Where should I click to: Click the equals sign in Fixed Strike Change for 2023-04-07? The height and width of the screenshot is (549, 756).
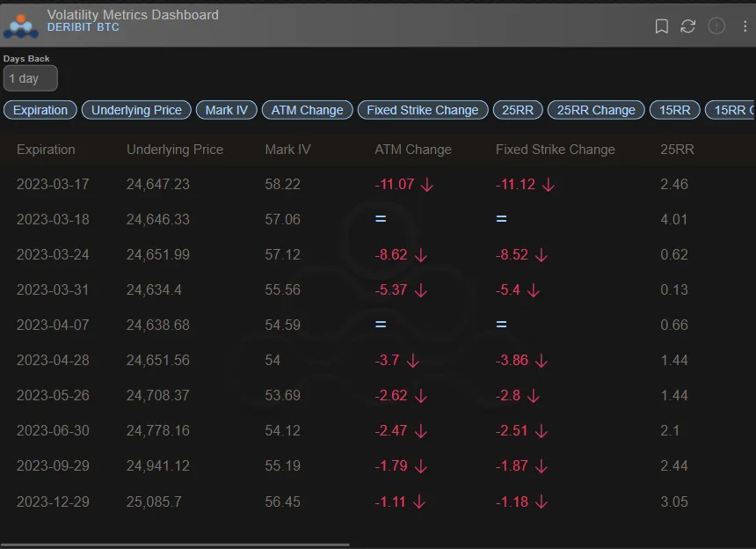point(501,325)
